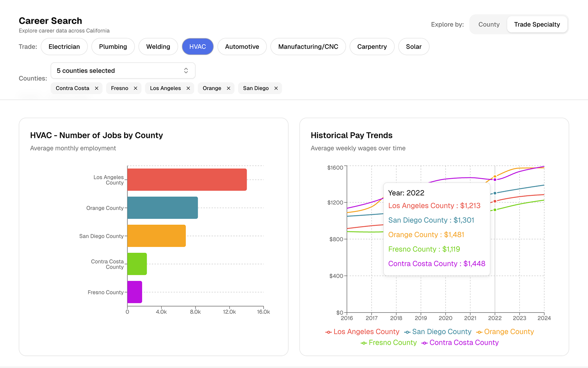Toggle Fresno County line via its legend entry
This screenshot has width=588, height=368.
tap(389, 343)
